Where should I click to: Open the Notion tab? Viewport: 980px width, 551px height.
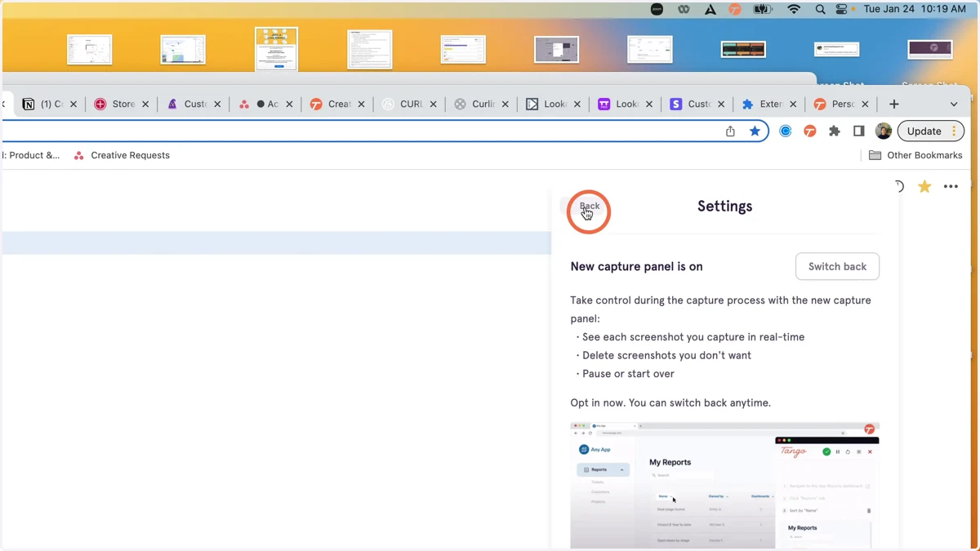pyautogui.click(x=43, y=104)
